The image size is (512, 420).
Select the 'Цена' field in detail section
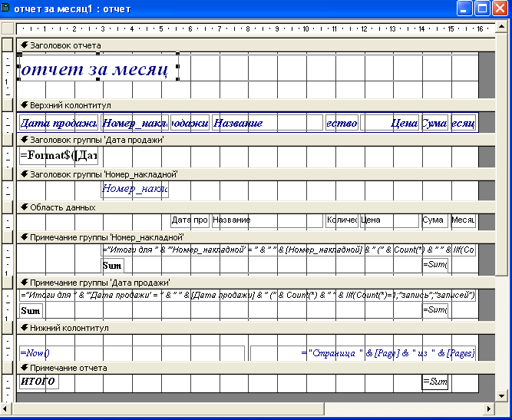tap(389, 220)
